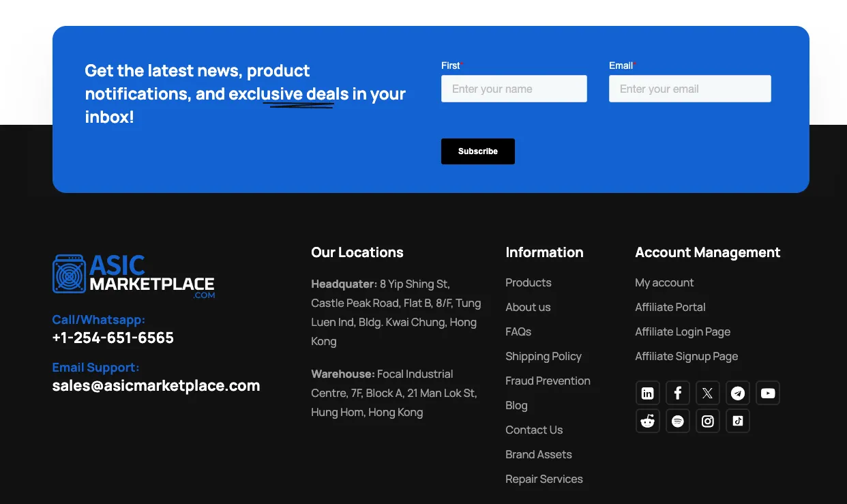Click the Subscribe button
The image size is (847, 504).
pyautogui.click(x=478, y=151)
